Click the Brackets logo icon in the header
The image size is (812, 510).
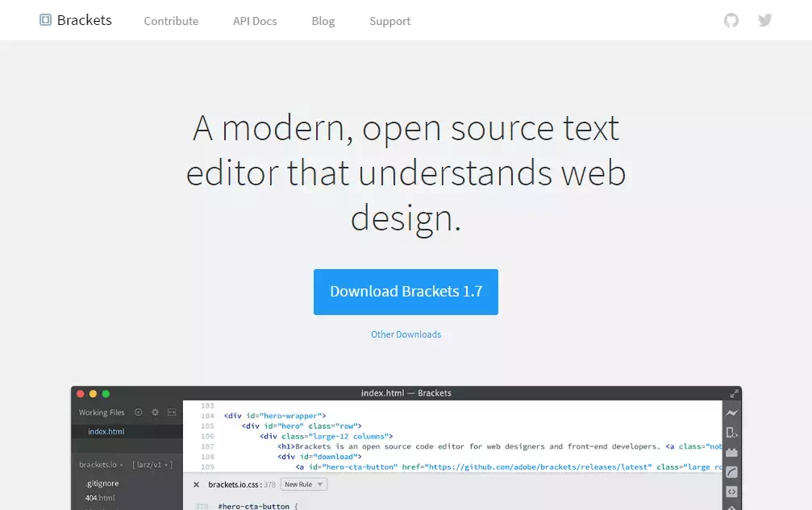click(46, 20)
